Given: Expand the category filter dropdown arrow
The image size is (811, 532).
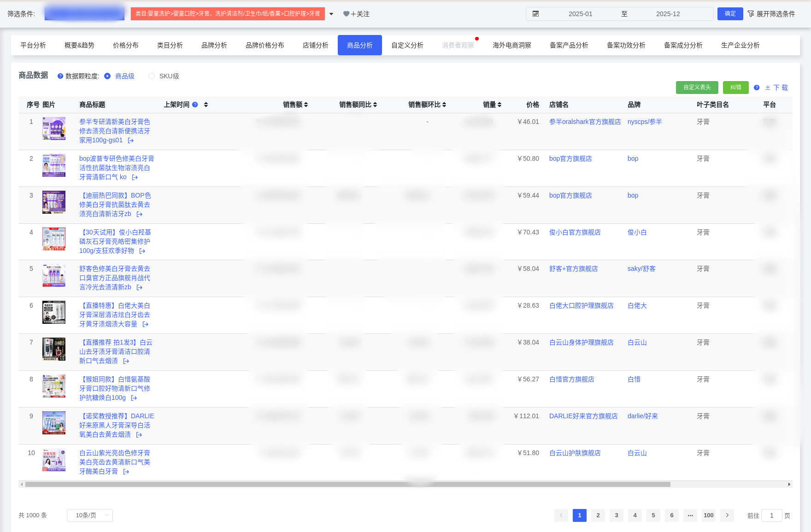Looking at the screenshot, I should 331,14.
